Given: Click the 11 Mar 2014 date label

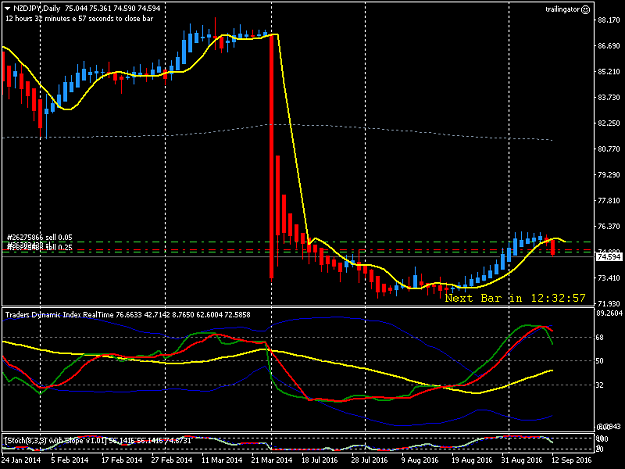Looking at the screenshot, I should (x=222, y=460).
